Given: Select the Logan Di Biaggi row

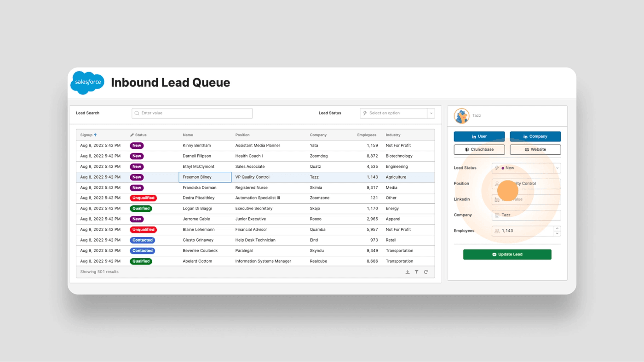Looking at the screenshot, I should (201, 209).
